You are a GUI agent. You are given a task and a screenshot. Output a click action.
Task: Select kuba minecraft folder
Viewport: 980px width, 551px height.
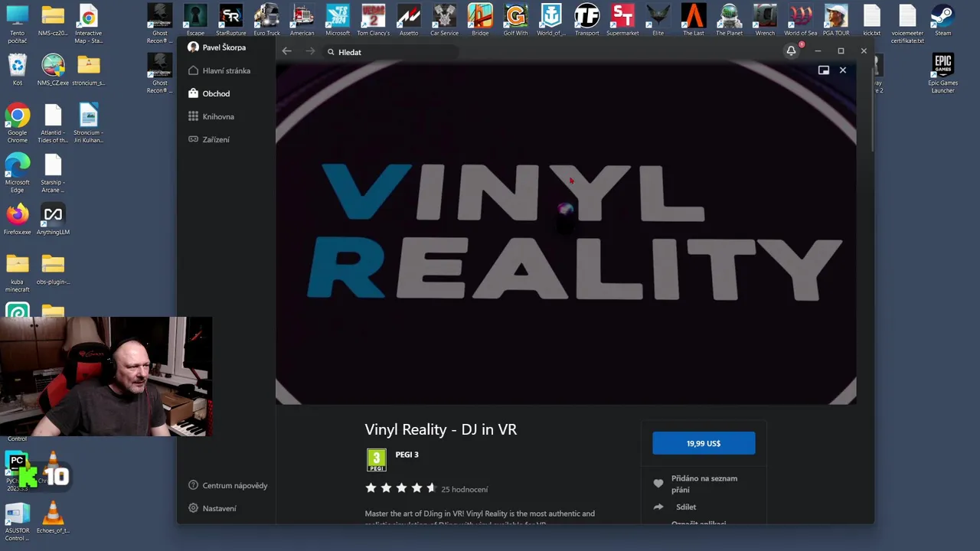(17, 273)
